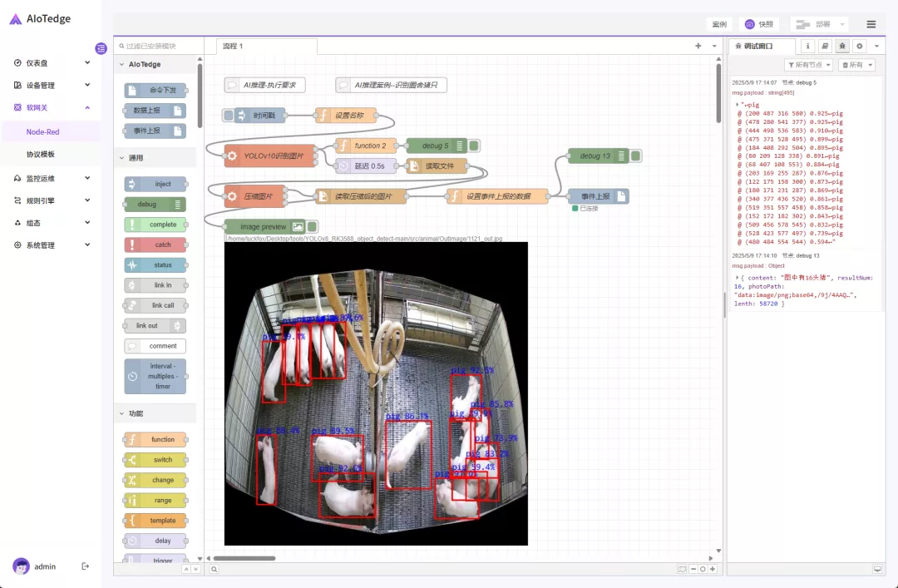Screen dimensions: 898x588
Task: Toggle the image preview node button
Action: [313, 226]
